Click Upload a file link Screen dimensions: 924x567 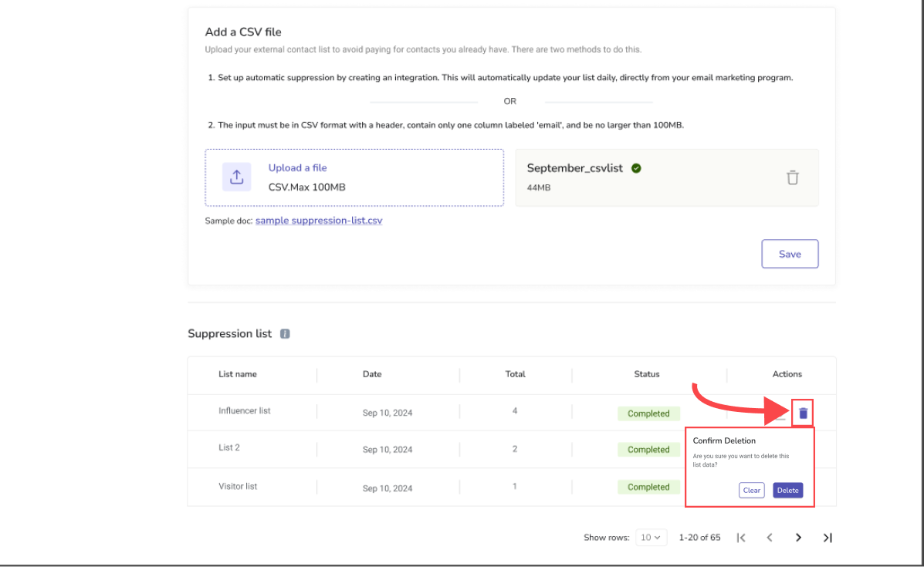pos(297,168)
